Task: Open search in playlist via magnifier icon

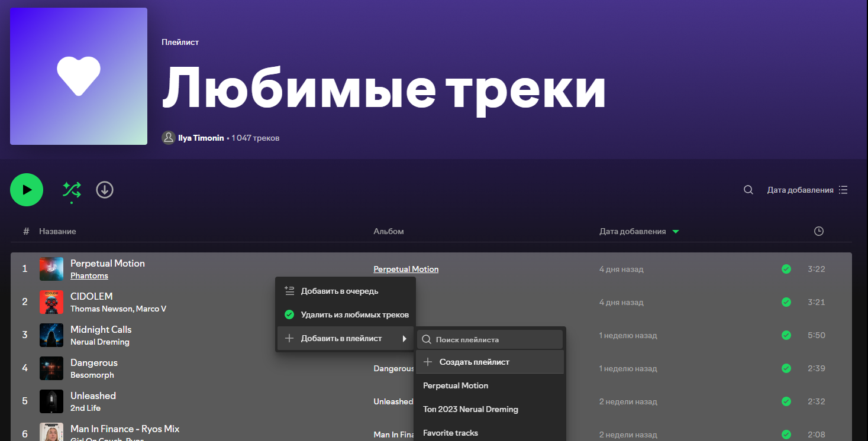Action: [748, 190]
